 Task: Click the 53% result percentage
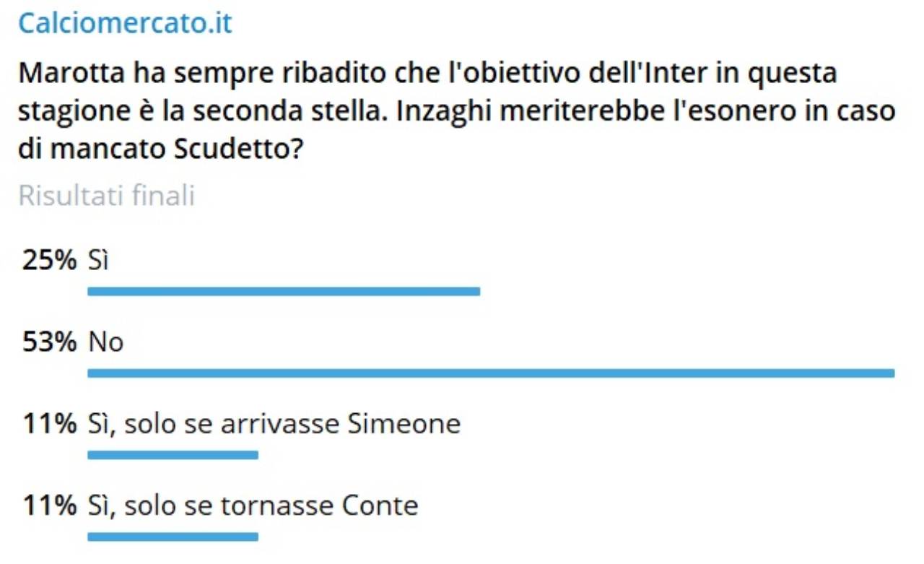pos(49,342)
